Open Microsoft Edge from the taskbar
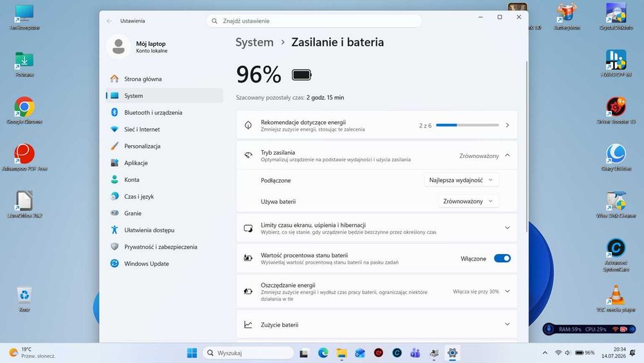This screenshot has height=363, width=644. point(323,353)
